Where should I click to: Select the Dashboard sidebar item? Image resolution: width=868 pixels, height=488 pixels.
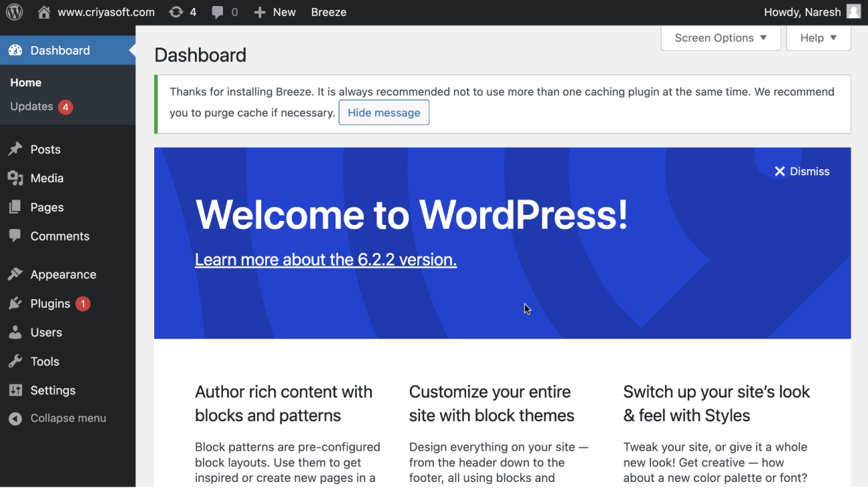coord(68,50)
